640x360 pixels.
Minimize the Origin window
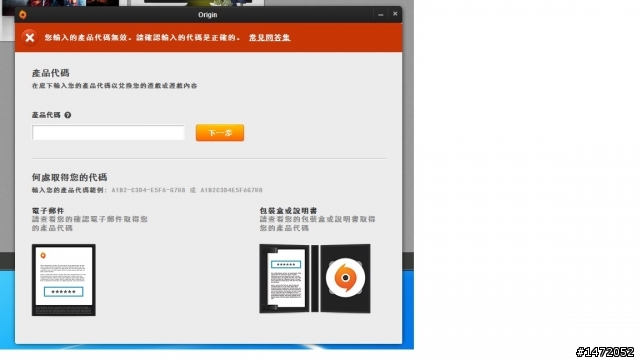pos(380,14)
